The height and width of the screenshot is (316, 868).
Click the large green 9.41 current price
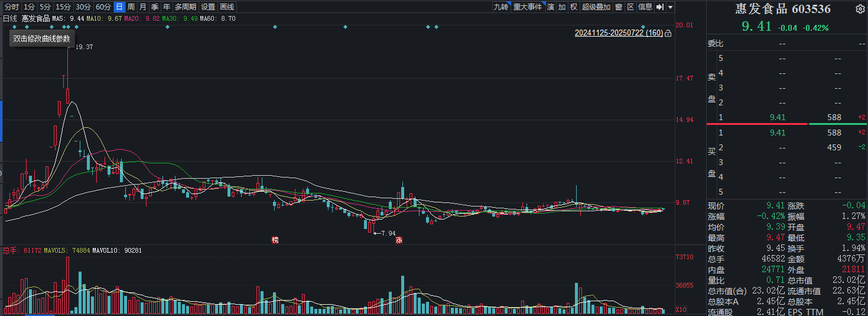(757, 26)
